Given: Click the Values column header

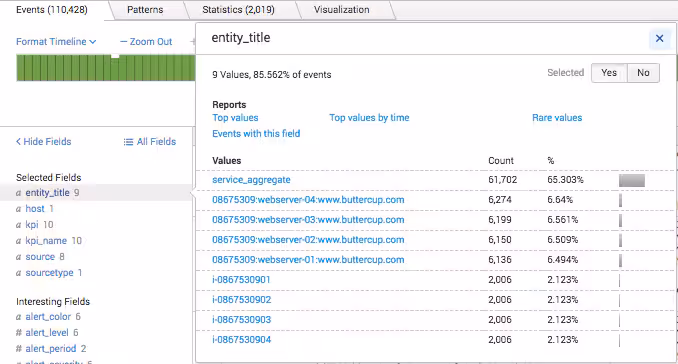Looking at the screenshot, I should (227, 160).
